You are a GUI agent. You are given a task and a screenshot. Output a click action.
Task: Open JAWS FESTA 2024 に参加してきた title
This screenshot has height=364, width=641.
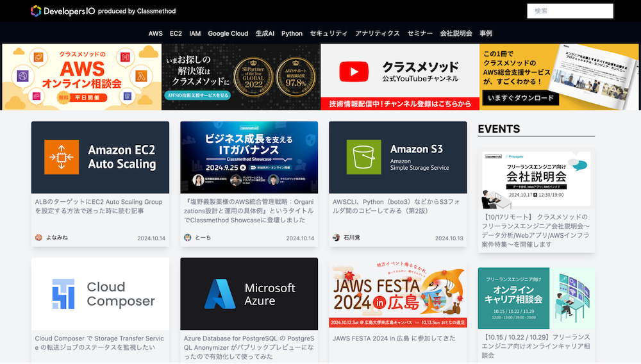pos(394,338)
